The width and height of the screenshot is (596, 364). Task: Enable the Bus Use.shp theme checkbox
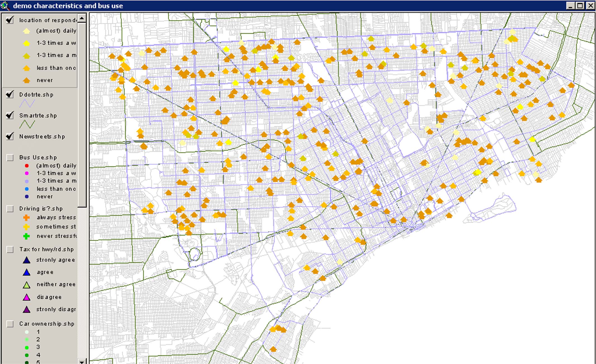[x=10, y=158]
